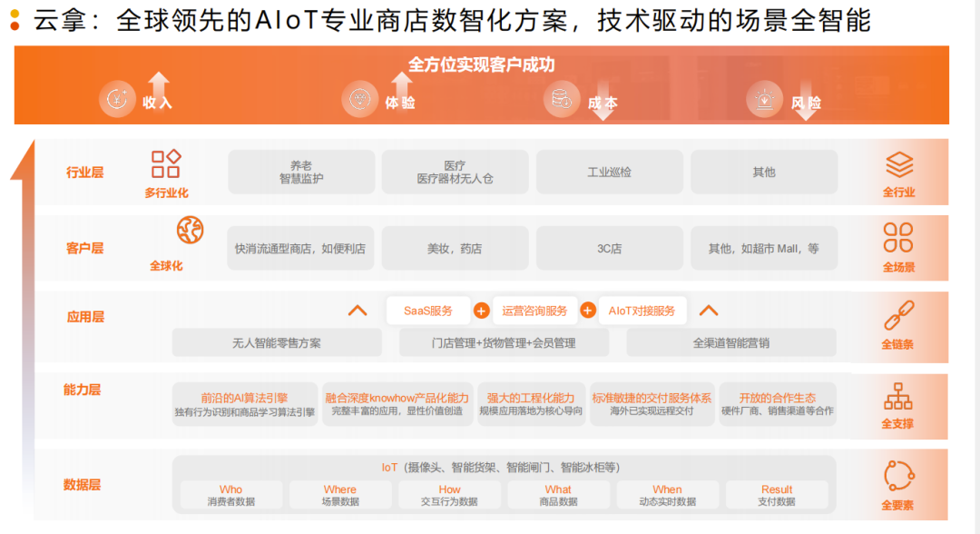
Task: Click the How 交互行为数据 box
Action: 449,495
